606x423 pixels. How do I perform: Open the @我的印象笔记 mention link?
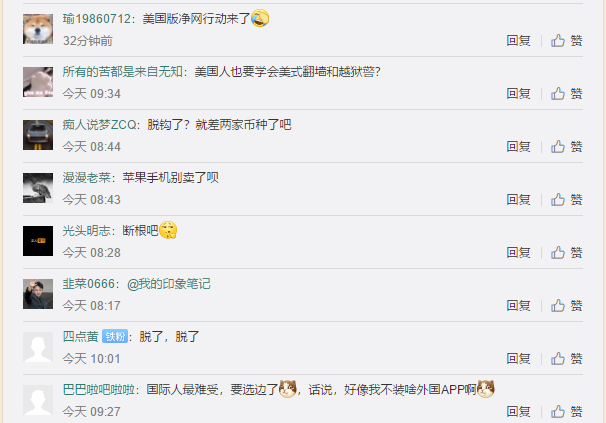point(169,284)
